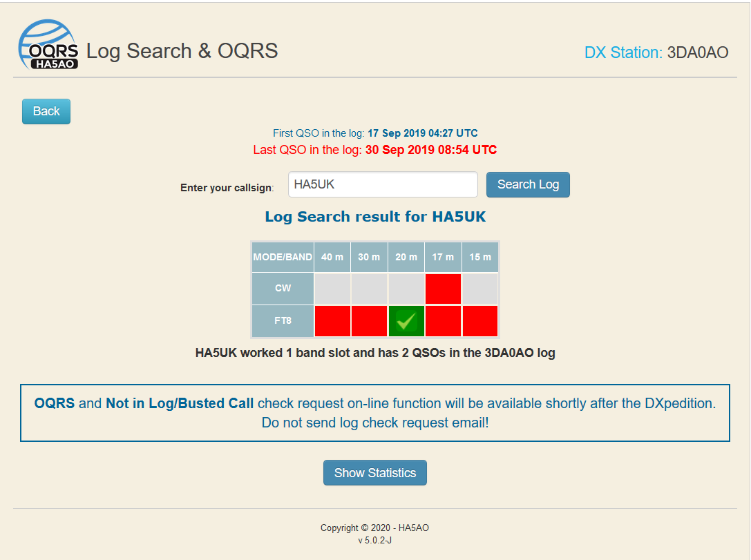Image resolution: width=751 pixels, height=560 pixels.
Task: Select the red FT8 15 m cell
Action: 480,321
